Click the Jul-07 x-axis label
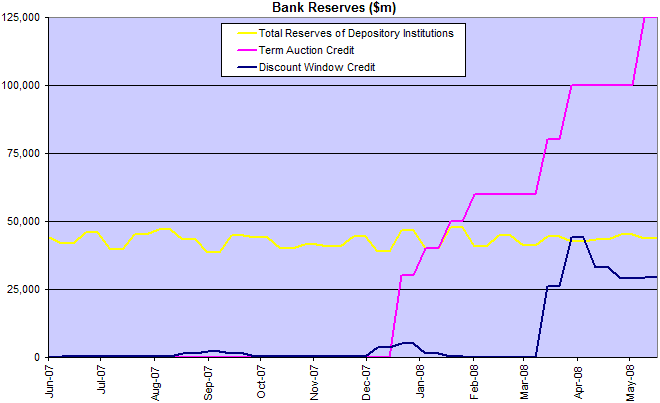The height and width of the screenshot is (403, 660). 101,380
